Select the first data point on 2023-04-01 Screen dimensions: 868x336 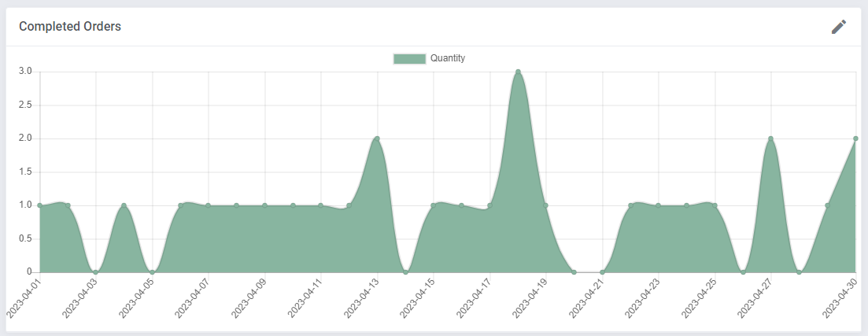(x=40, y=205)
